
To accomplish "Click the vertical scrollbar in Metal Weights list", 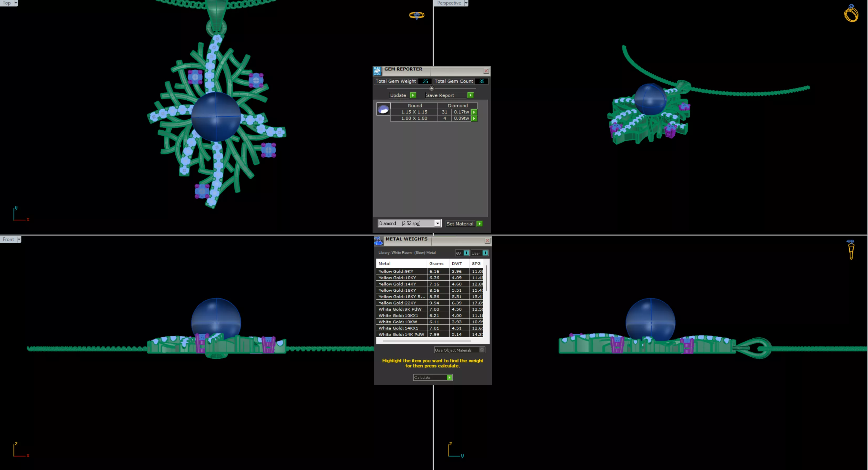I will [487, 278].
